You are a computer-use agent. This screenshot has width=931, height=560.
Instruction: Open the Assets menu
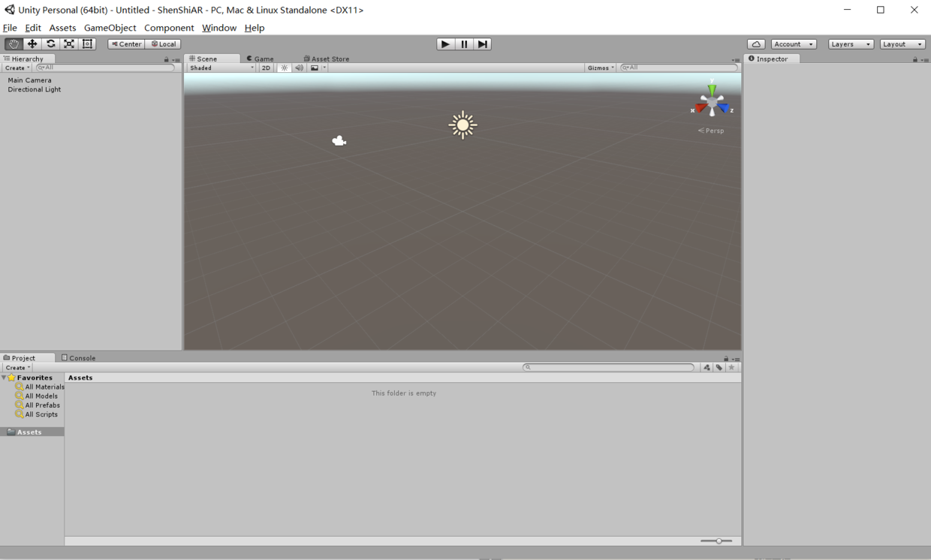[x=62, y=28]
